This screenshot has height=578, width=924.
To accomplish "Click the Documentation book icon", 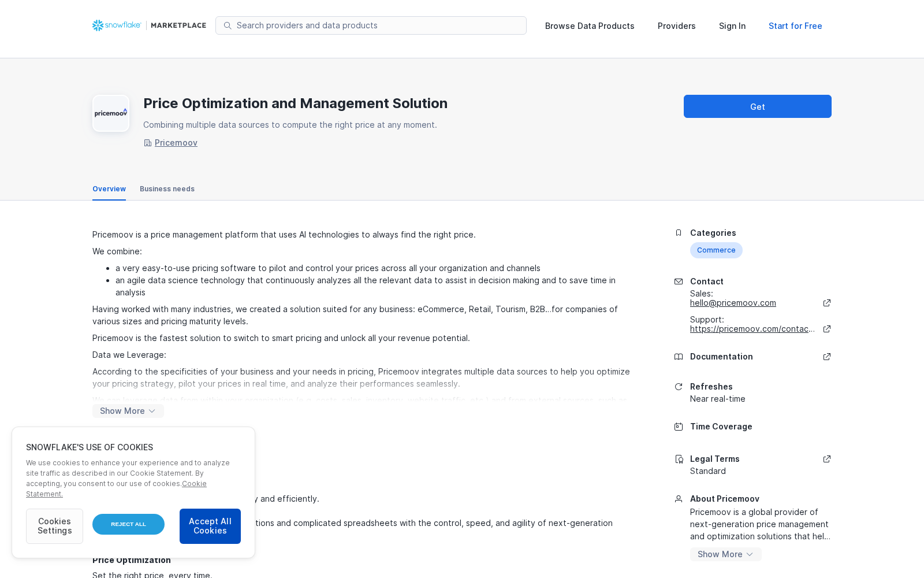I will [x=679, y=357].
